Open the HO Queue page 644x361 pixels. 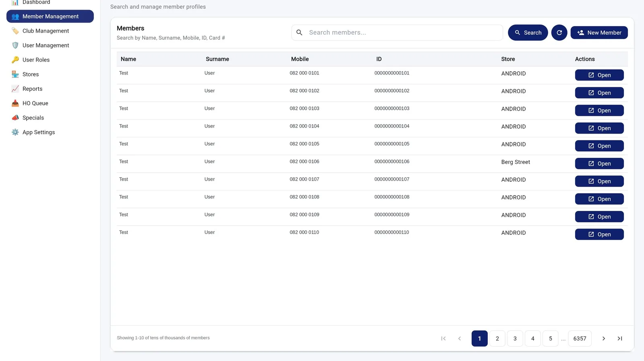50,103
